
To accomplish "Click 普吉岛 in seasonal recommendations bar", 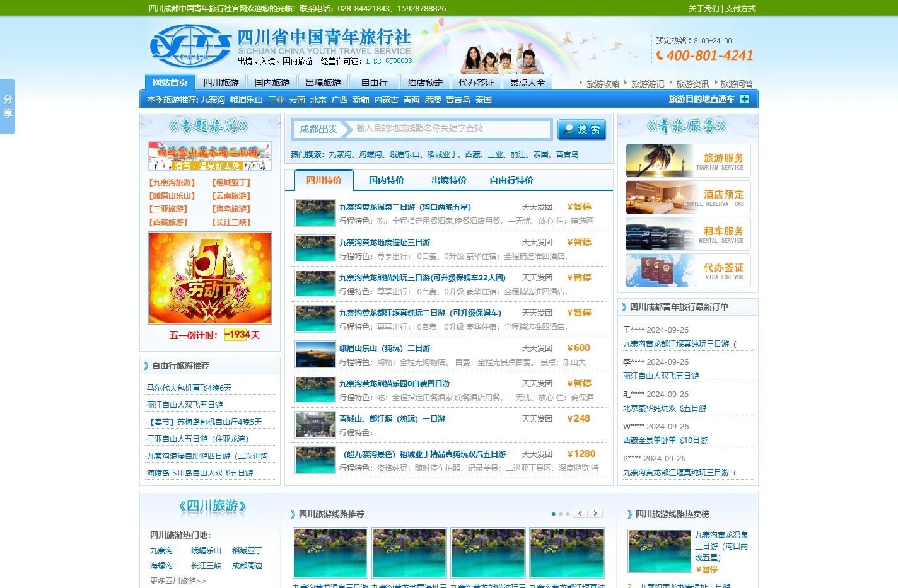I will coord(458,100).
